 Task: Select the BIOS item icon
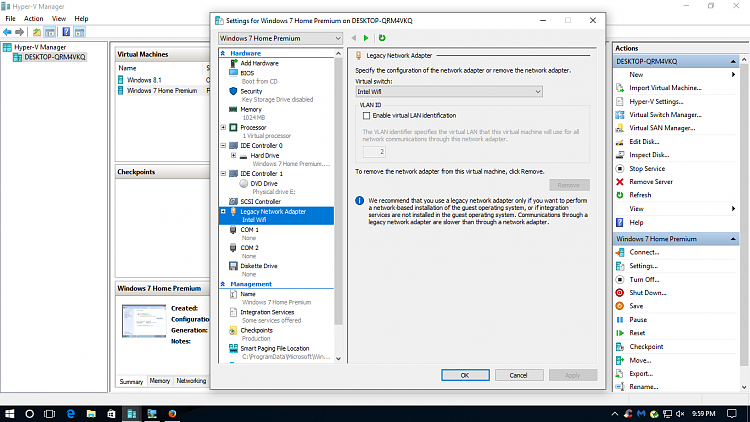tap(233, 73)
